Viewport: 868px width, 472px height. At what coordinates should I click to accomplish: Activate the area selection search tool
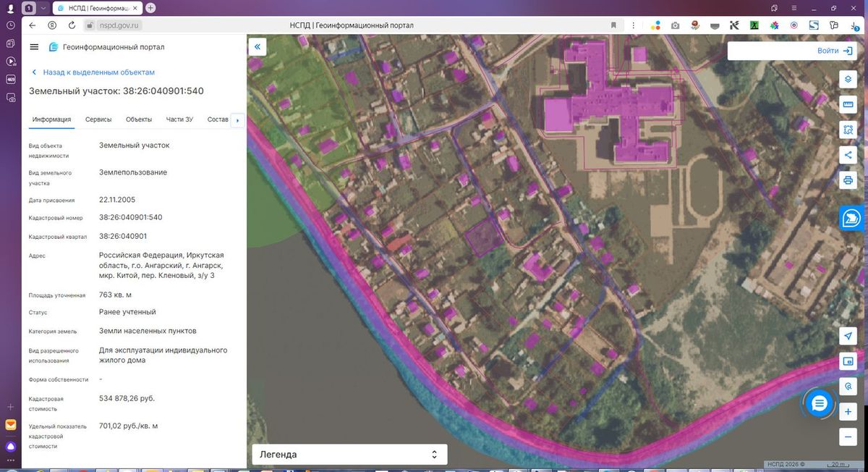(x=848, y=130)
